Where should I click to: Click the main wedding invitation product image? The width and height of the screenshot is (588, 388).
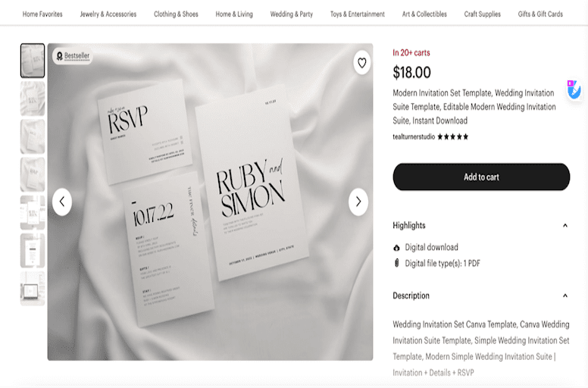tap(210, 202)
